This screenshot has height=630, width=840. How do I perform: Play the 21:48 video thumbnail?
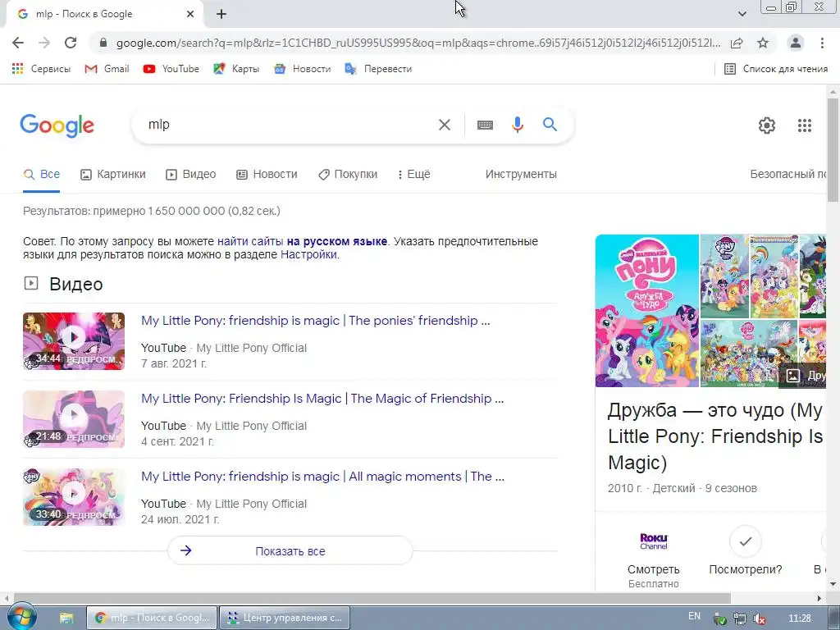[x=74, y=419]
